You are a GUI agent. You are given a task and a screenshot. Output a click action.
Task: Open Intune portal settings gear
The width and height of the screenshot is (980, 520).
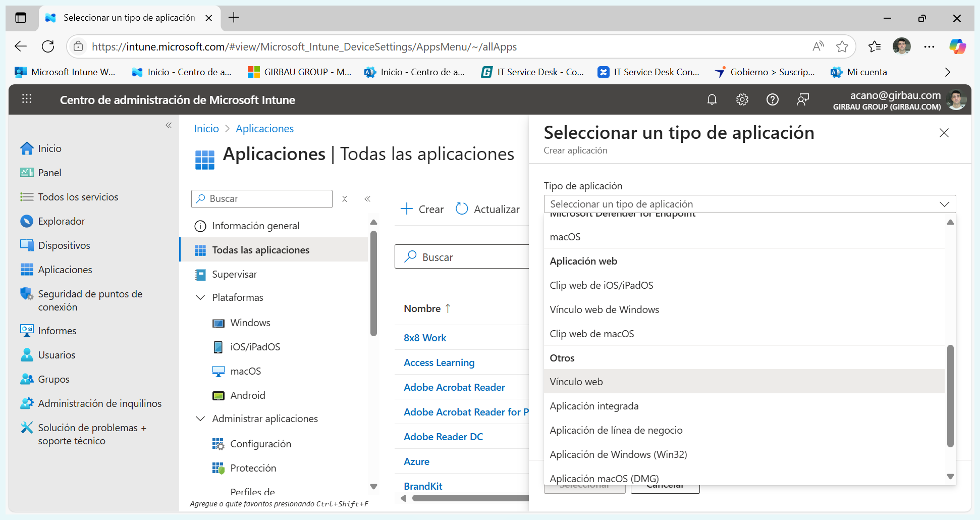click(x=742, y=99)
